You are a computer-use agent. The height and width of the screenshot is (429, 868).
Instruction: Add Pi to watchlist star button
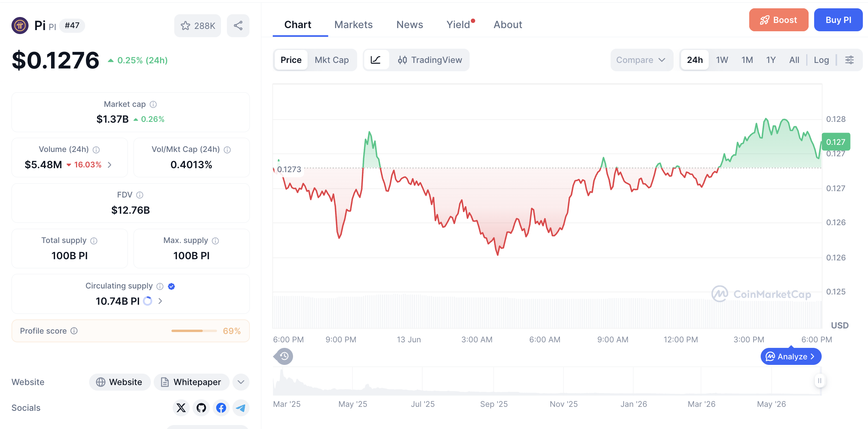198,26
